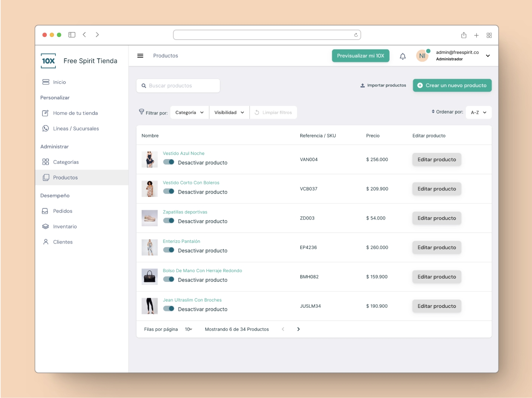Open the Vestido Corto Con Boleros product link
The height and width of the screenshot is (398, 532).
191,182
